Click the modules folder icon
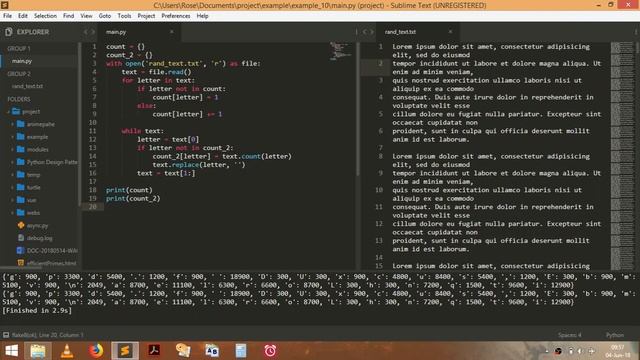This screenshot has height=360, width=640. click(x=21, y=149)
